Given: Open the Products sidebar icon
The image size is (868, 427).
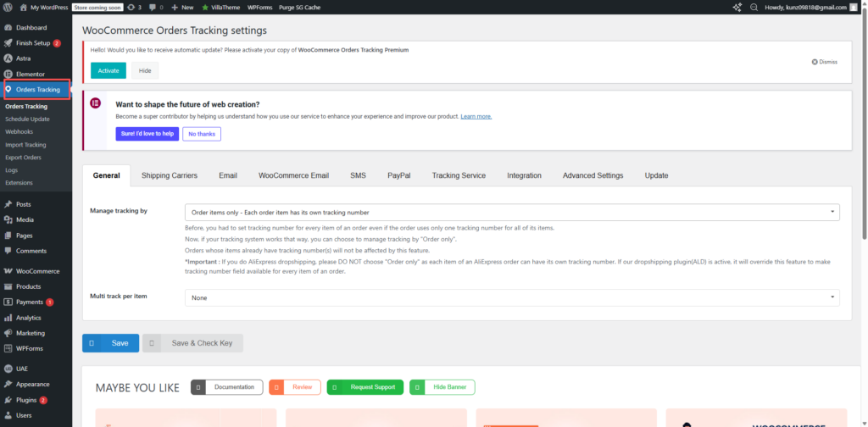Looking at the screenshot, I should (x=8, y=287).
